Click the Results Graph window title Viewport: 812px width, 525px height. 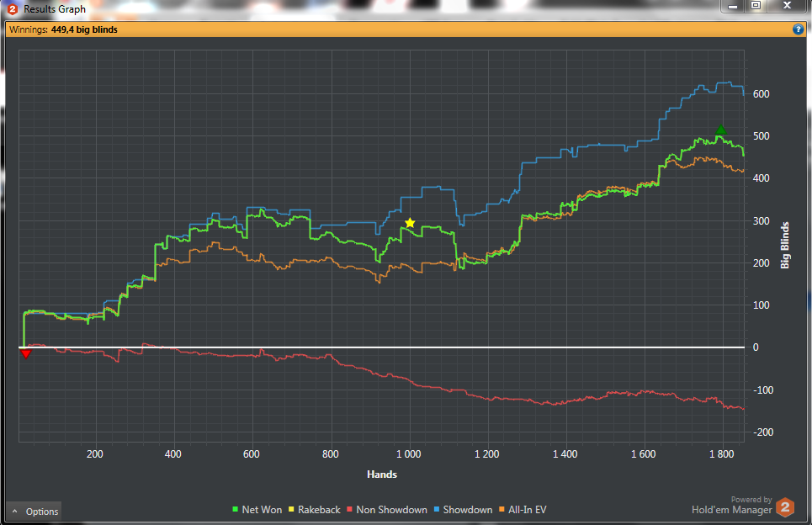click(55, 8)
